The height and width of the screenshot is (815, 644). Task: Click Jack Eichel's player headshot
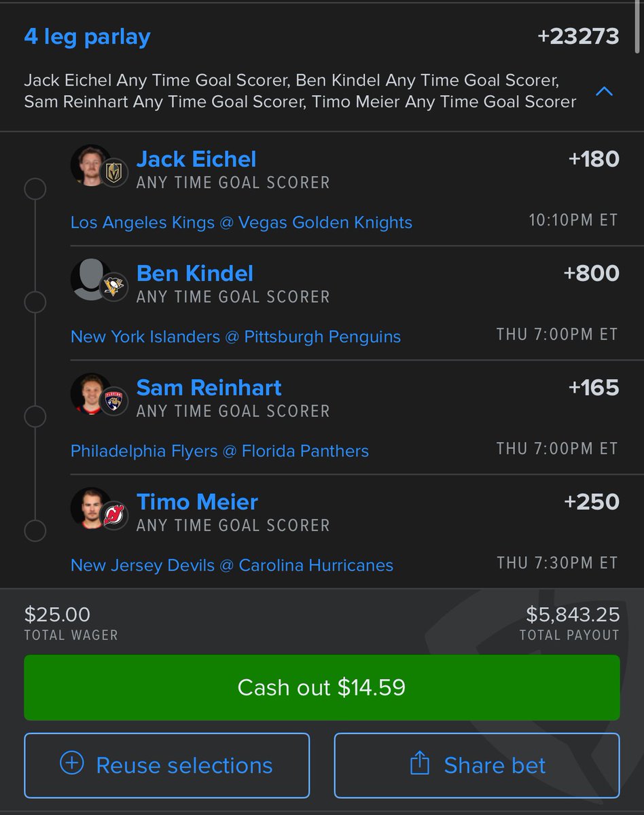(88, 163)
